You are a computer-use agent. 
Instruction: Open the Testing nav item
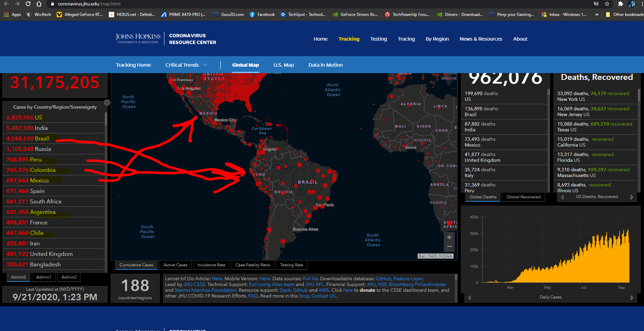point(378,39)
